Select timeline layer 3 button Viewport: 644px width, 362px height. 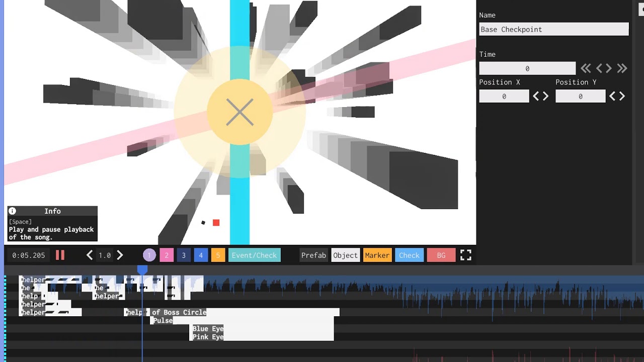tap(184, 255)
